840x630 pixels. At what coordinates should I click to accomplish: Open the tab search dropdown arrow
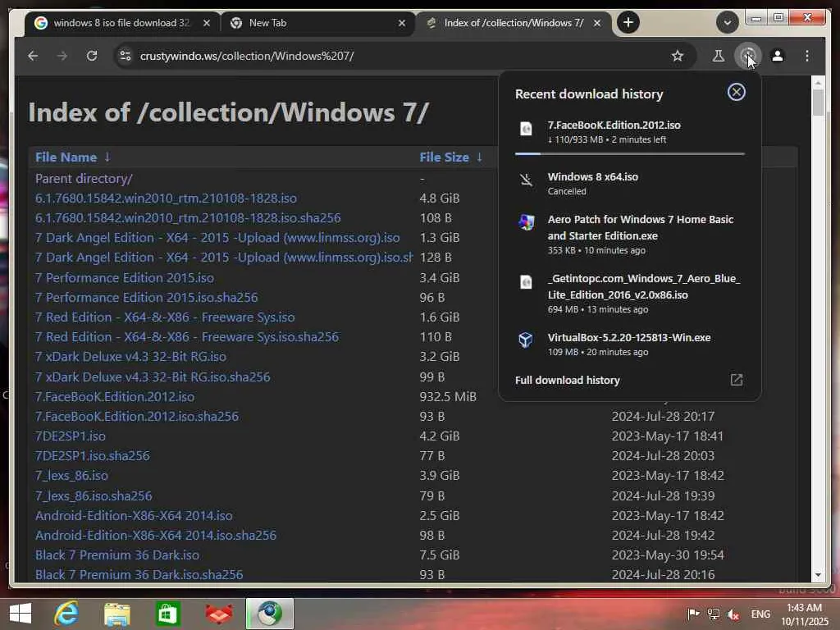coord(727,22)
